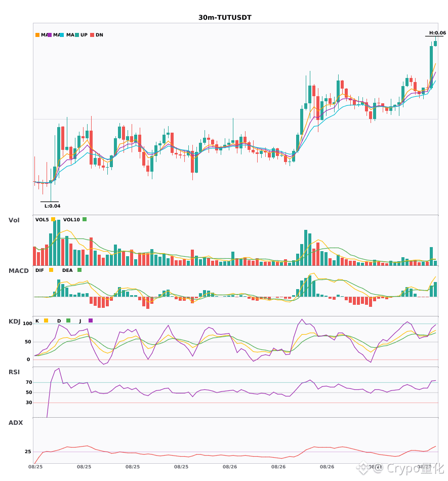This screenshot has height=481, width=448.
Task: Click the DIF legend text
Action: 39,270
